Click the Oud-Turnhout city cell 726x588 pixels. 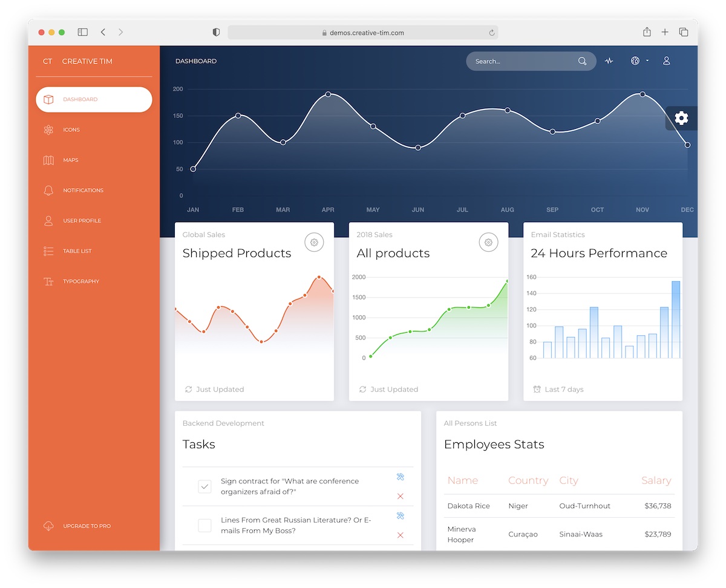click(x=585, y=506)
